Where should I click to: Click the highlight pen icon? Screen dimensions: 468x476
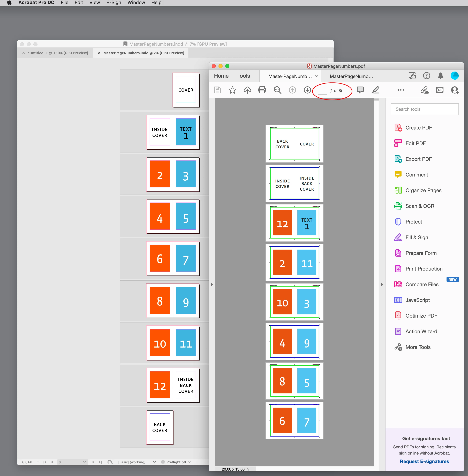375,90
